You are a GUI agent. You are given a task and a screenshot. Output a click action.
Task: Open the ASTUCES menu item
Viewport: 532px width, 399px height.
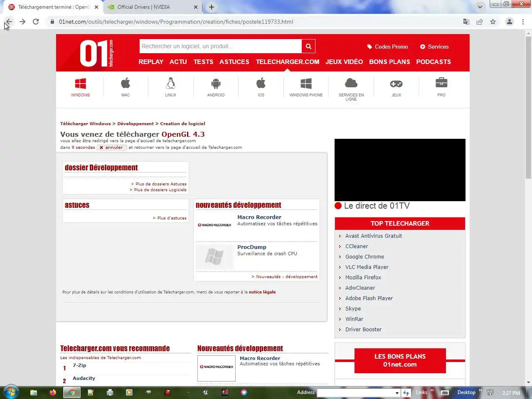point(234,62)
